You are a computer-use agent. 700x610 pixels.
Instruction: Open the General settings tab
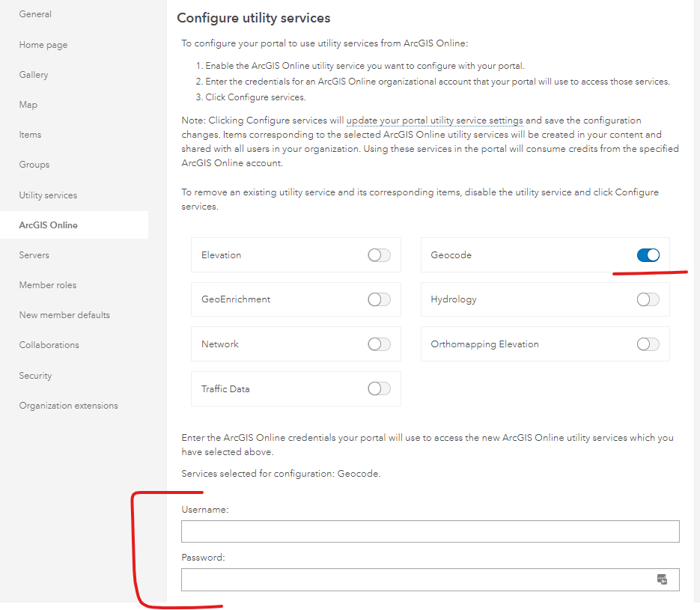(35, 14)
